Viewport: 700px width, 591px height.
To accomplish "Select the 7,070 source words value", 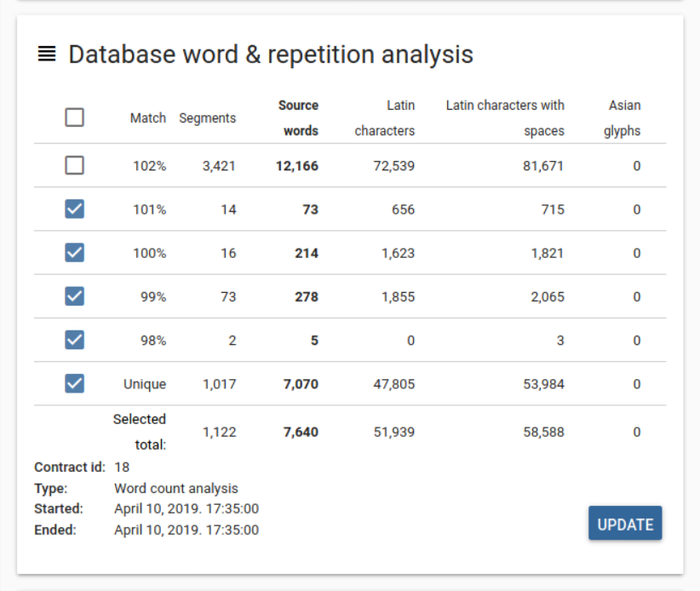I will [x=301, y=384].
